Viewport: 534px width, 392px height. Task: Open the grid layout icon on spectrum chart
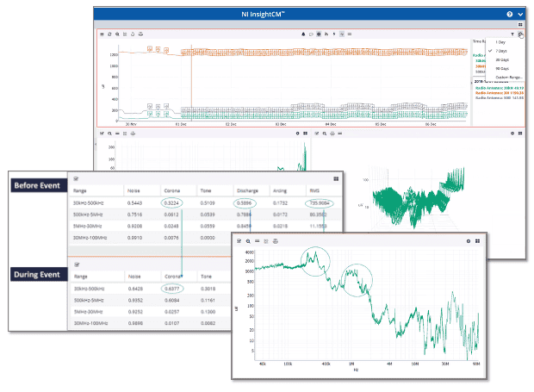coord(477,242)
